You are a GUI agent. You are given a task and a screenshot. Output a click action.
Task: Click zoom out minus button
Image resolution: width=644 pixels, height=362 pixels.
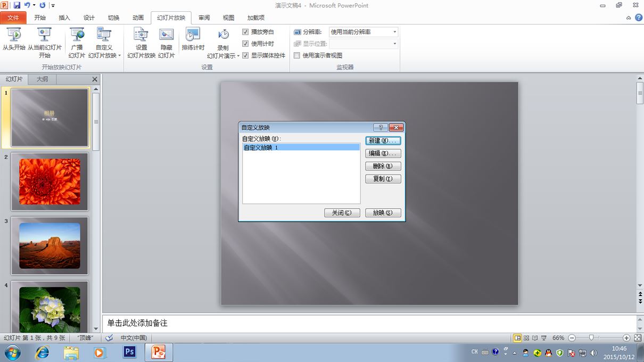[x=572, y=338]
